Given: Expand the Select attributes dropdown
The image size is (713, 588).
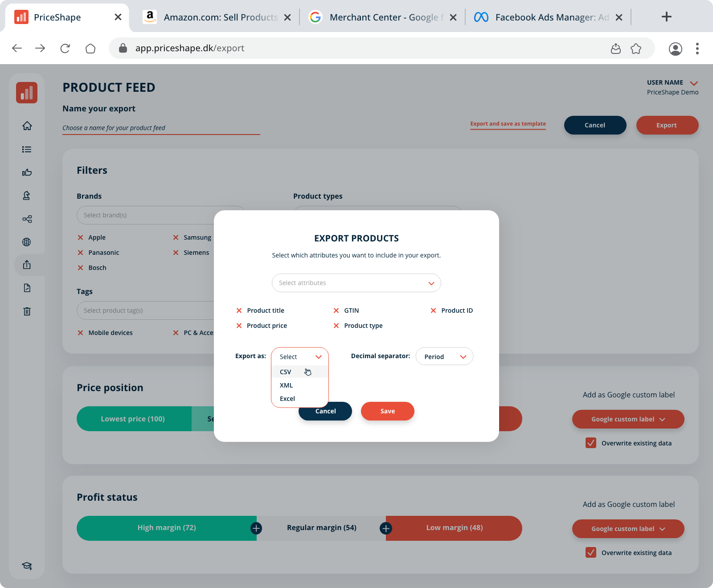Looking at the screenshot, I should 356,283.
